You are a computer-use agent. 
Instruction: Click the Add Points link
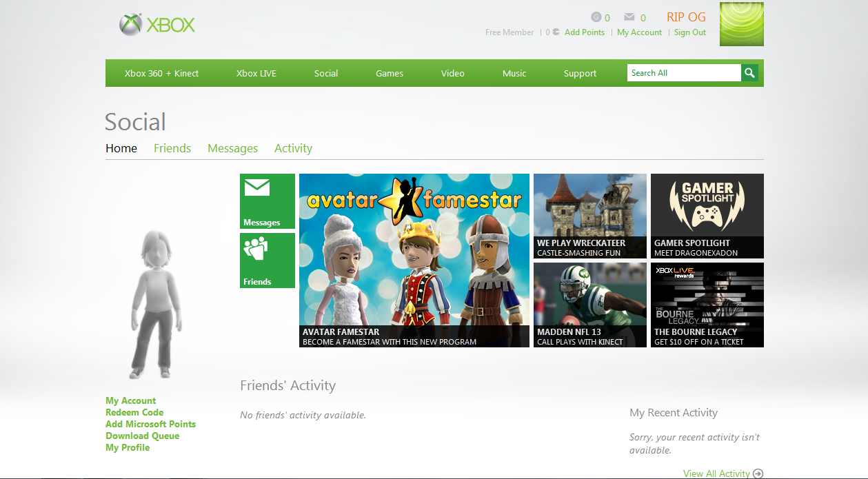point(585,32)
